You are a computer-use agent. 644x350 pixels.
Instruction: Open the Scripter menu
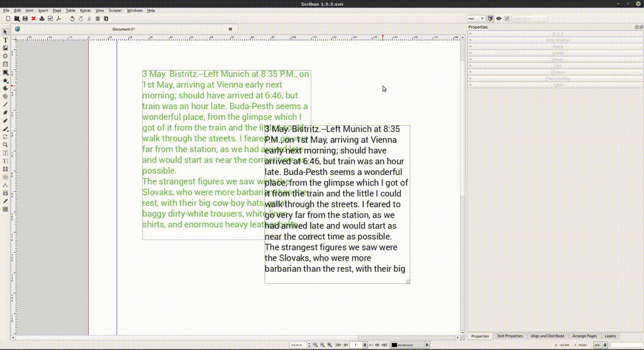115,11
